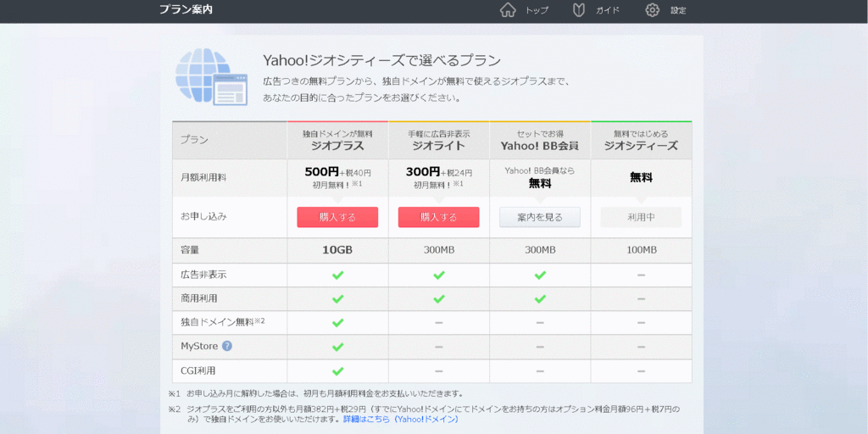The height and width of the screenshot is (434, 868).
Task: Open the MyStore help question-mark icon
Action: [227, 346]
